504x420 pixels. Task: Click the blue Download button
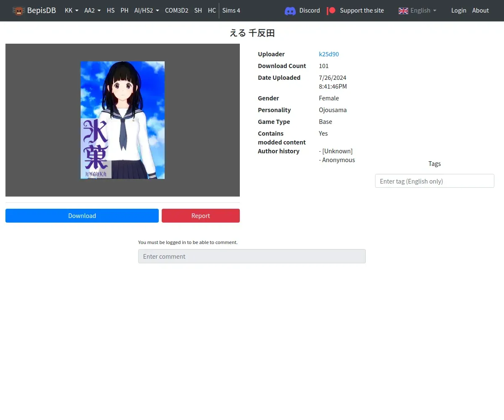[x=82, y=215]
